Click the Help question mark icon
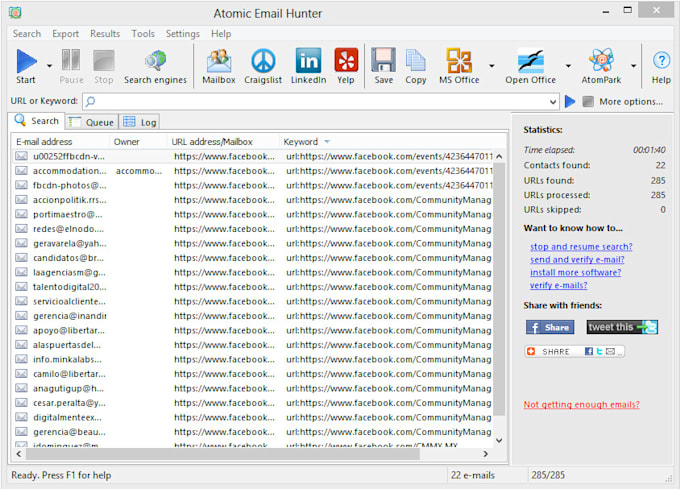Screen dimensions: 680x489 [661, 61]
